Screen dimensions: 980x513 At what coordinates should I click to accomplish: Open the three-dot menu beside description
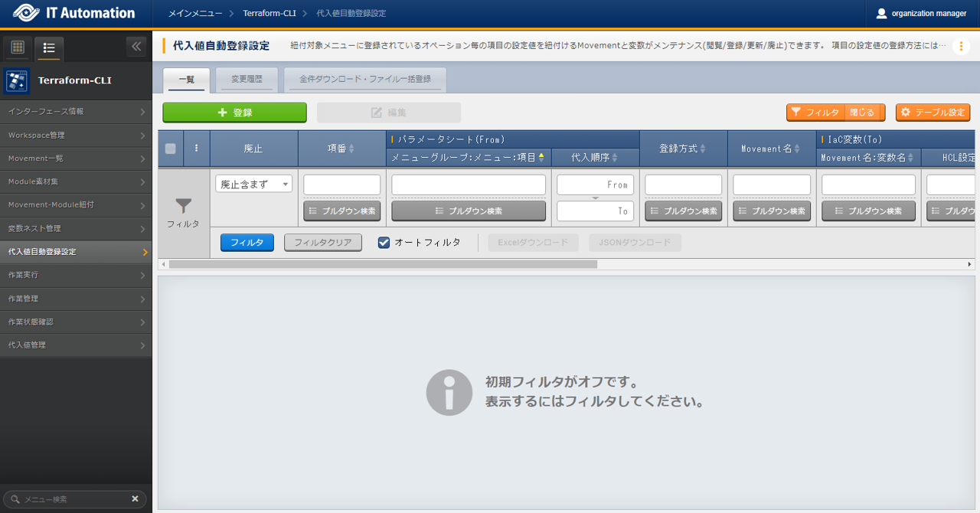[961, 47]
